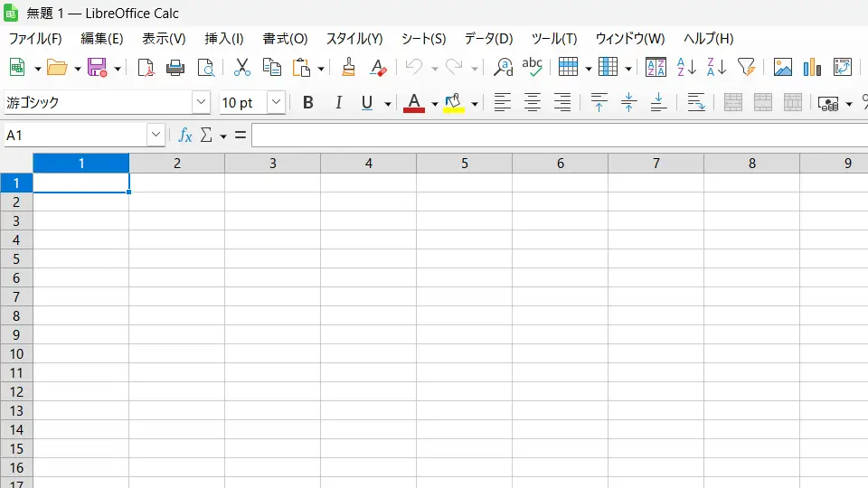
Task: Cut selection with the scissors icon
Action: pos(242,68)
